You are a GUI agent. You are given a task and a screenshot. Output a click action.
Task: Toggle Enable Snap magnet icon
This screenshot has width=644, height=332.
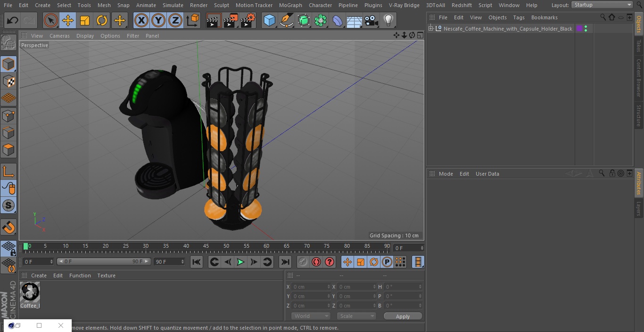coord(8,227)
